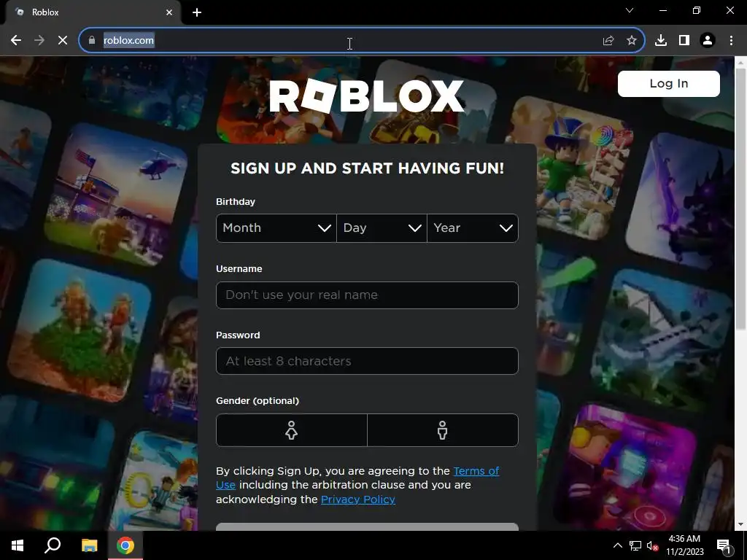Open the Chrome profile avatar
The width and height of the screenshot is (747, 560).
[708, 41]
